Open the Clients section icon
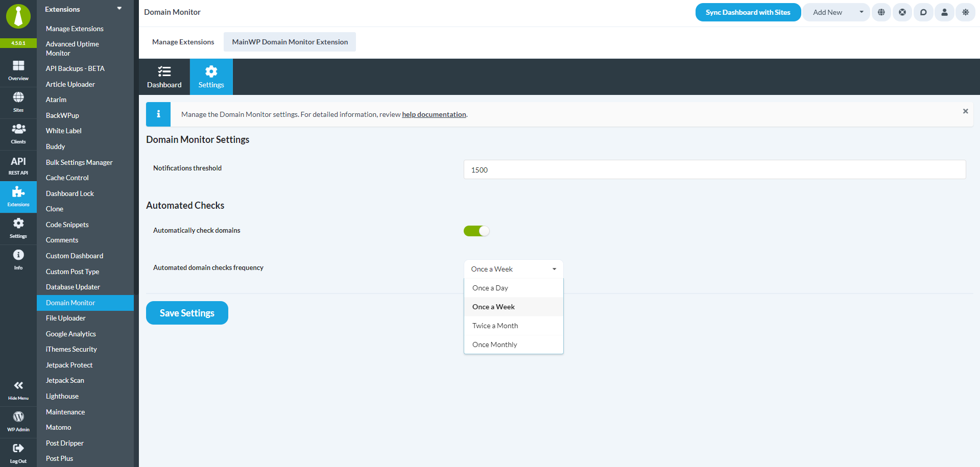This screenshot has width=980, height=467. click(18, 129)
